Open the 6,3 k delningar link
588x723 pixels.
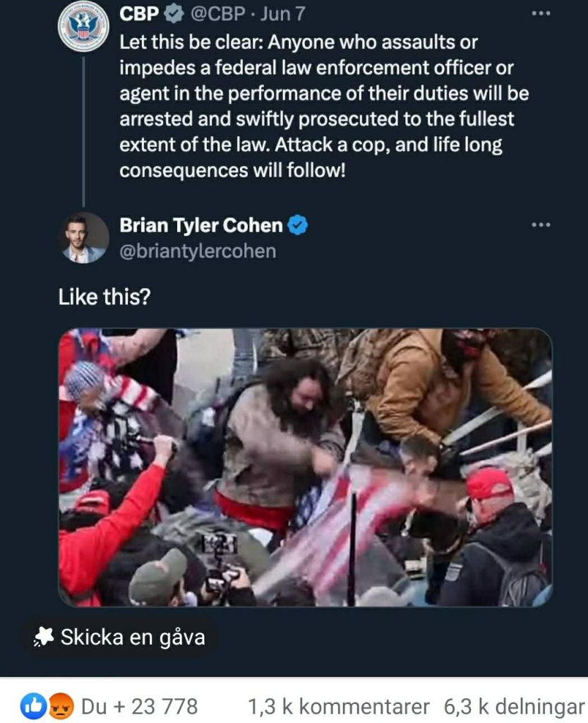pos(514,706)
